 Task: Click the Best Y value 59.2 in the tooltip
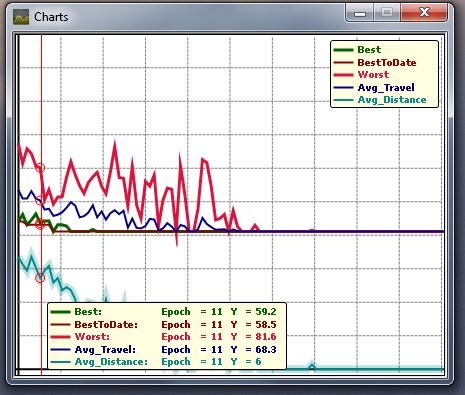click(266, 312)
